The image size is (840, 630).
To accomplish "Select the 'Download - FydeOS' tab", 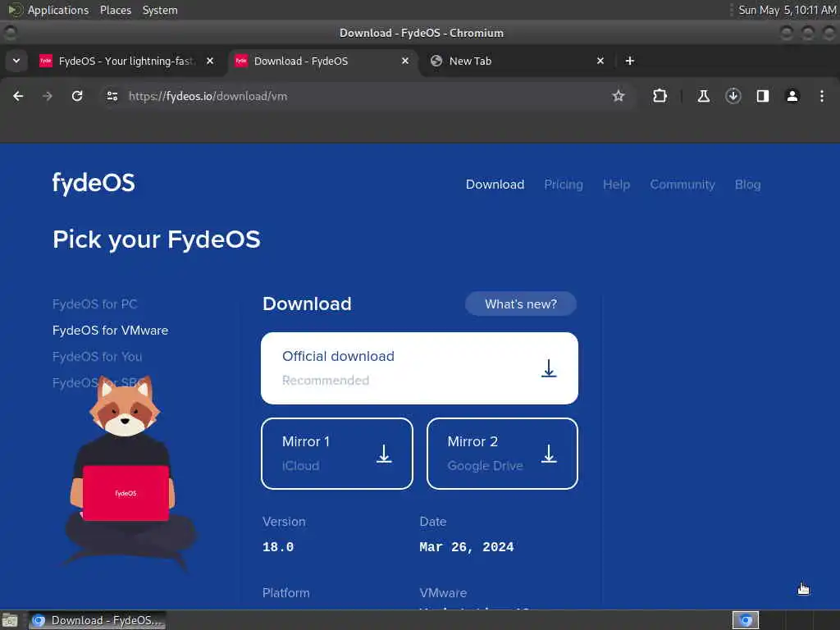I will click(x=322, y=61).
